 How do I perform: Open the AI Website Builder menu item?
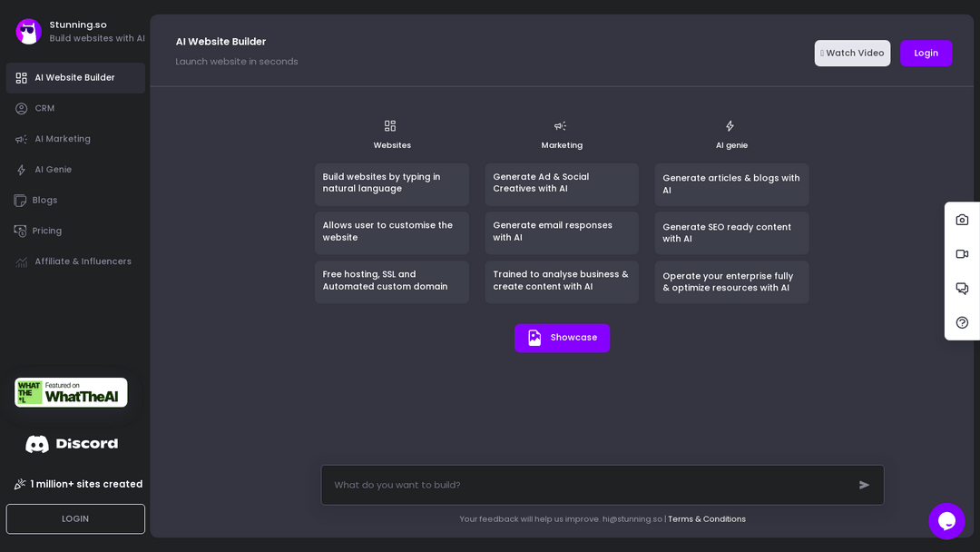[x=75, y=77]
